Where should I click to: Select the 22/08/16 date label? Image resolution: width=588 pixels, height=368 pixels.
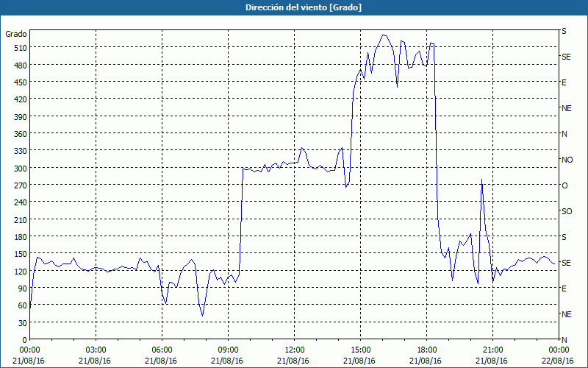tap(558, 361)
